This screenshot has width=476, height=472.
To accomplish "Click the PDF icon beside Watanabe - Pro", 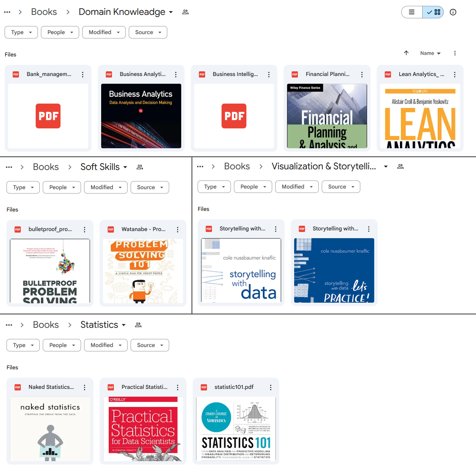I will (x=111, y=229).
